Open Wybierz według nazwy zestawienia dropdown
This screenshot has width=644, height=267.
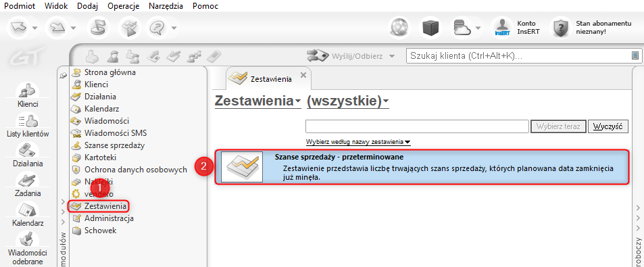pos(358,142)
